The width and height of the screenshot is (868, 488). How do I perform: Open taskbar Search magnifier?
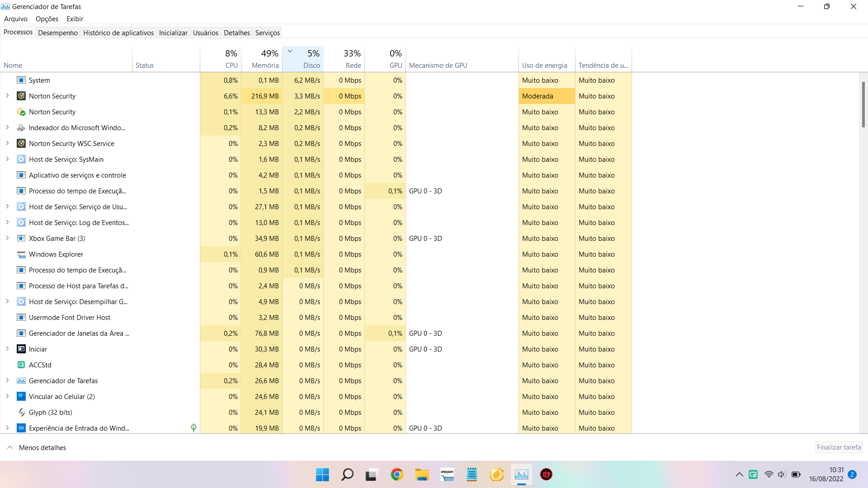347,474
